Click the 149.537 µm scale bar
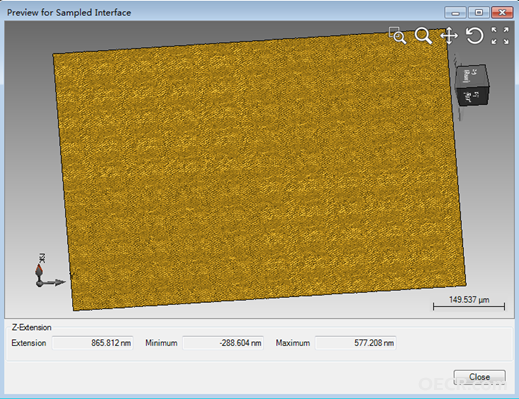Image resolution: width=519 pixels, height=399 pixels. click(469, 303)
